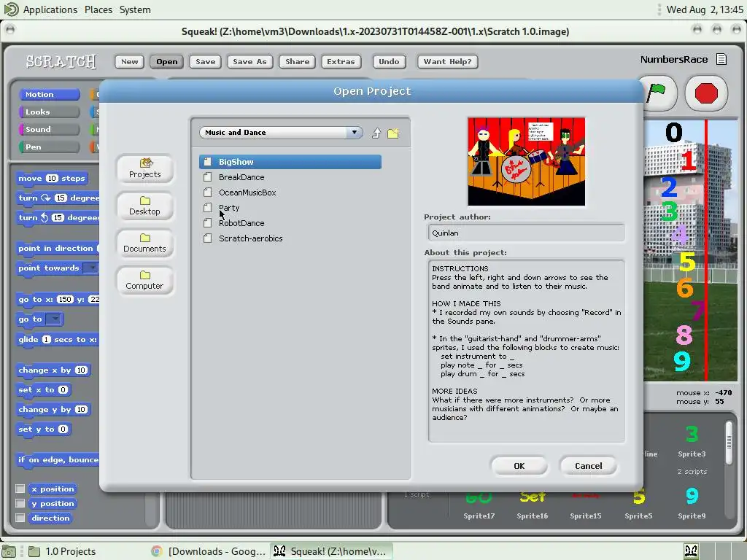Open the Applications menu
Screen dimensions: 747x560
(50, 9)
